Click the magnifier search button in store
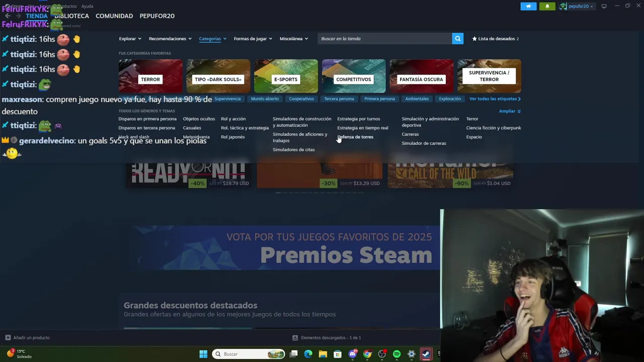Image resolution: width=644 pixels, height=362 pixels. coord(457,39)
